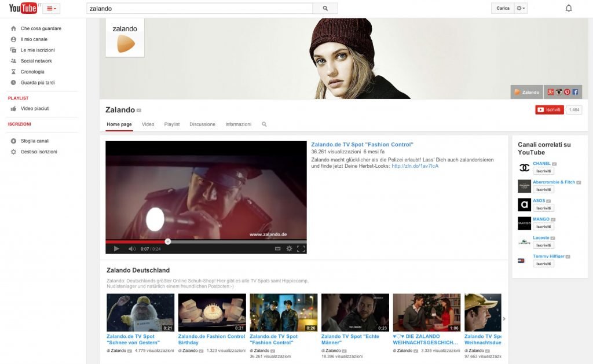
Task: Open the Facebook icon on banner
Action: (575, 92)
